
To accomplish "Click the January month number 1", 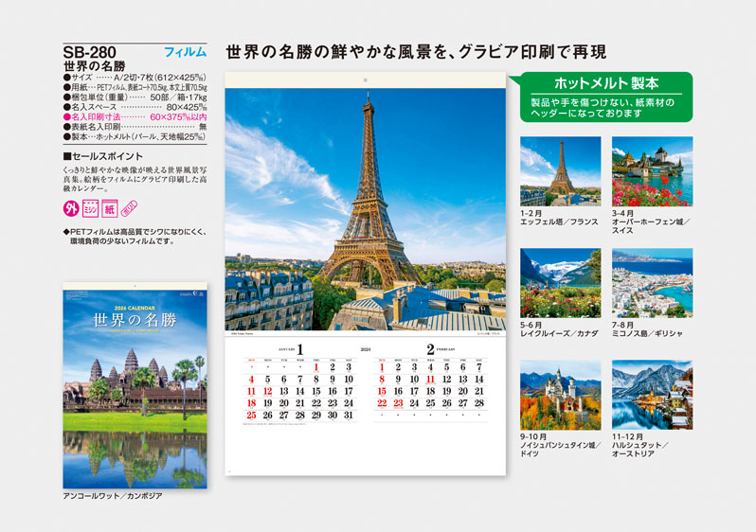I will tap(300, 349).
